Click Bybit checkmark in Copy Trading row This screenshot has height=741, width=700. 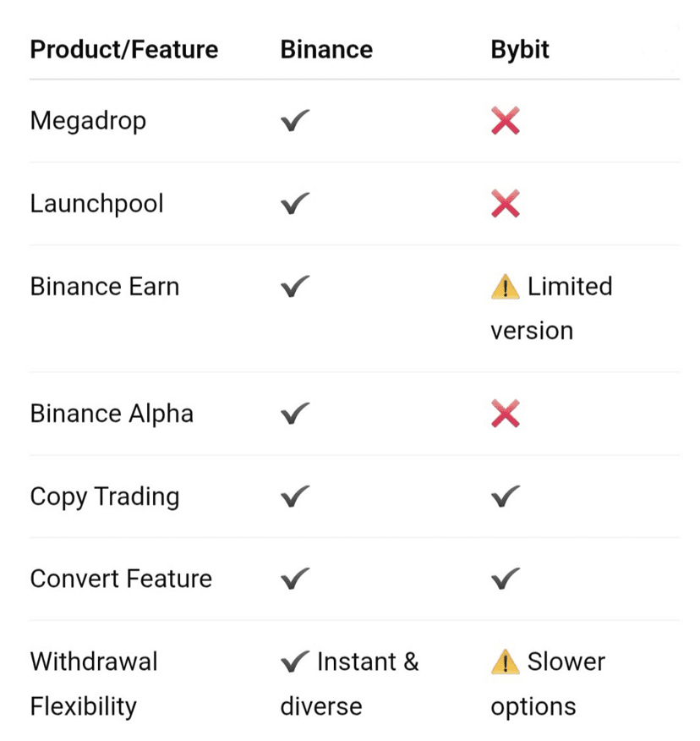point(505,497)
